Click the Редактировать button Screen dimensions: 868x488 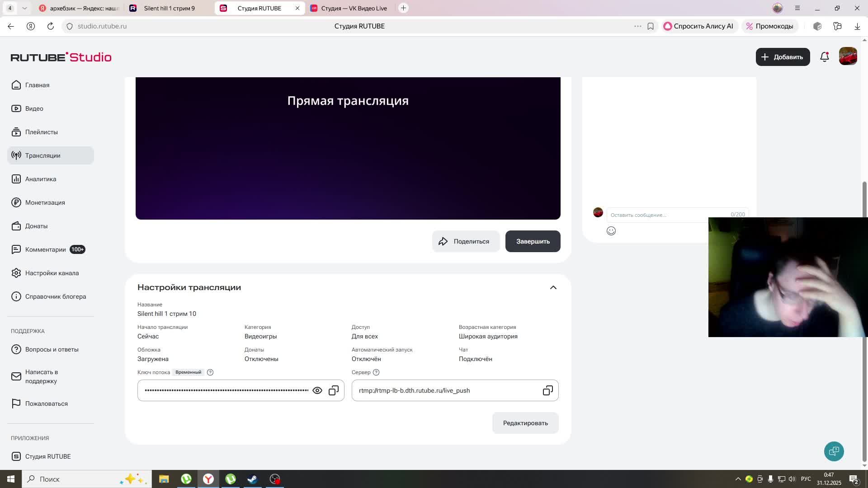tap(525, 423)
